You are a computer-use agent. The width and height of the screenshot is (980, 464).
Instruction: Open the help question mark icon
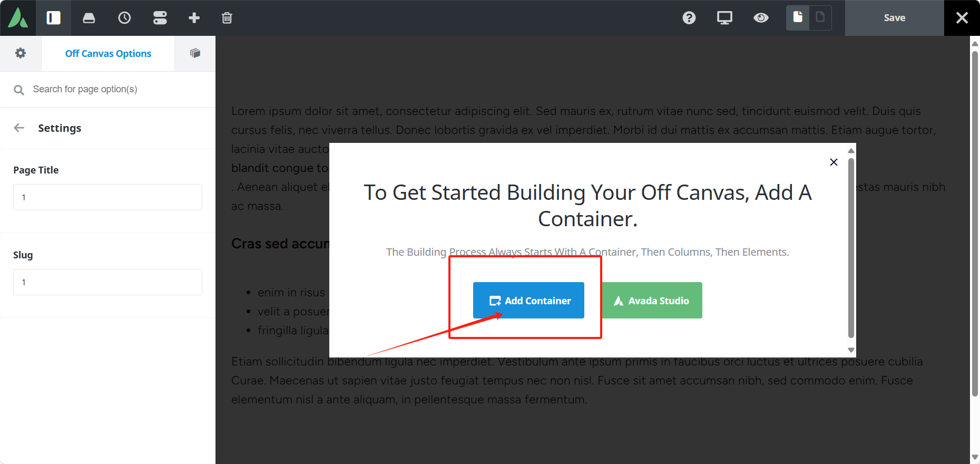click(x=689, y=17)
